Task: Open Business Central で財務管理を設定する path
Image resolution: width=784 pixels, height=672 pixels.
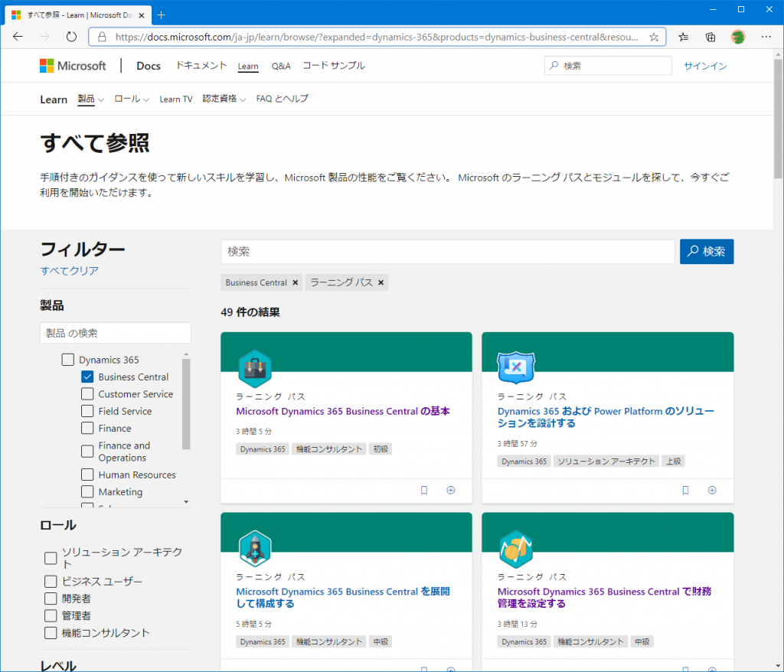Action: (604, 598)
